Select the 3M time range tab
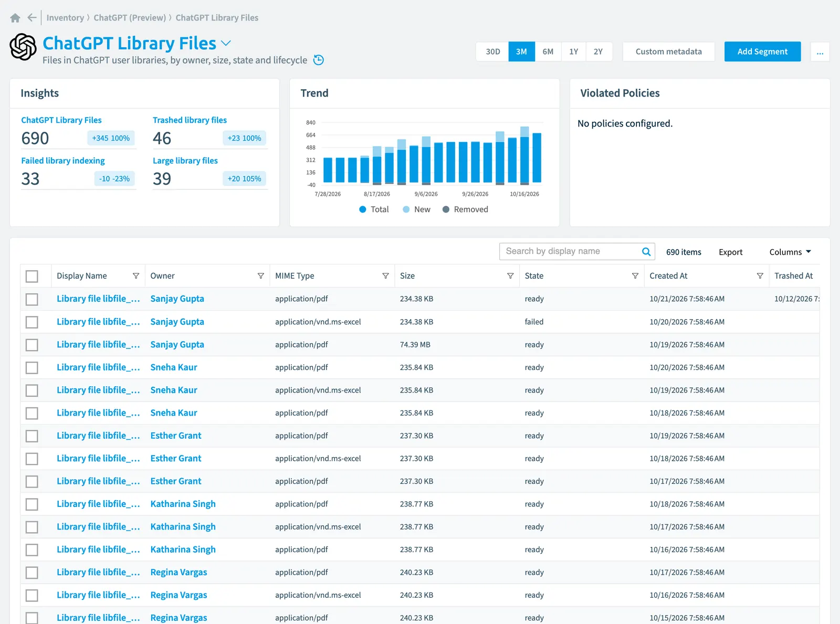This screenshot has height=624, width=840. coord(521,51)
